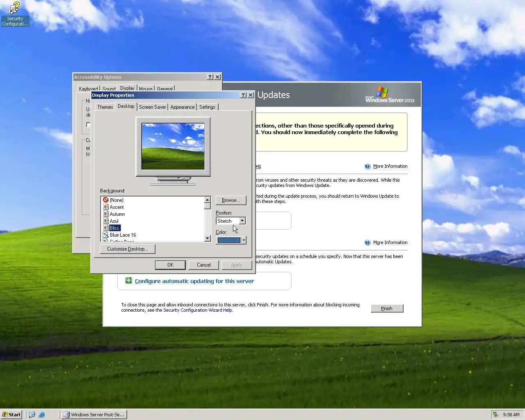Click the first More Information link text

390,166
